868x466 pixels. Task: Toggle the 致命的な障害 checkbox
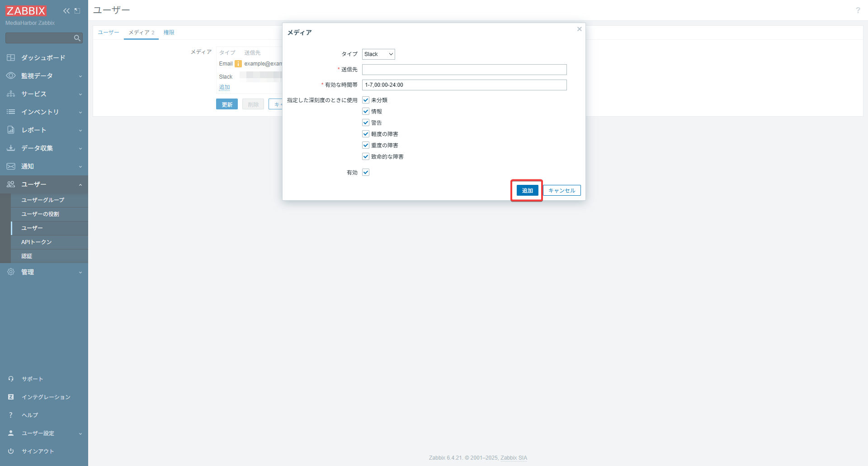point(366,156)
